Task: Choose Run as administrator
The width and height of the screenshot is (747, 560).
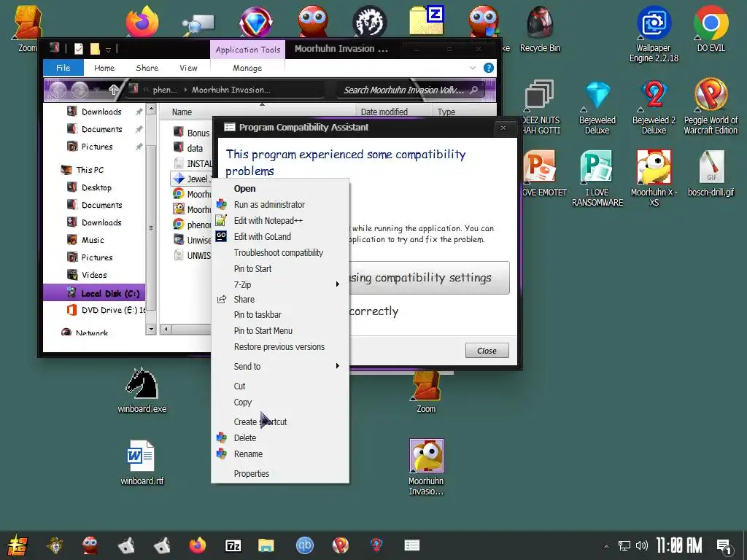Action: click(269, 204)
